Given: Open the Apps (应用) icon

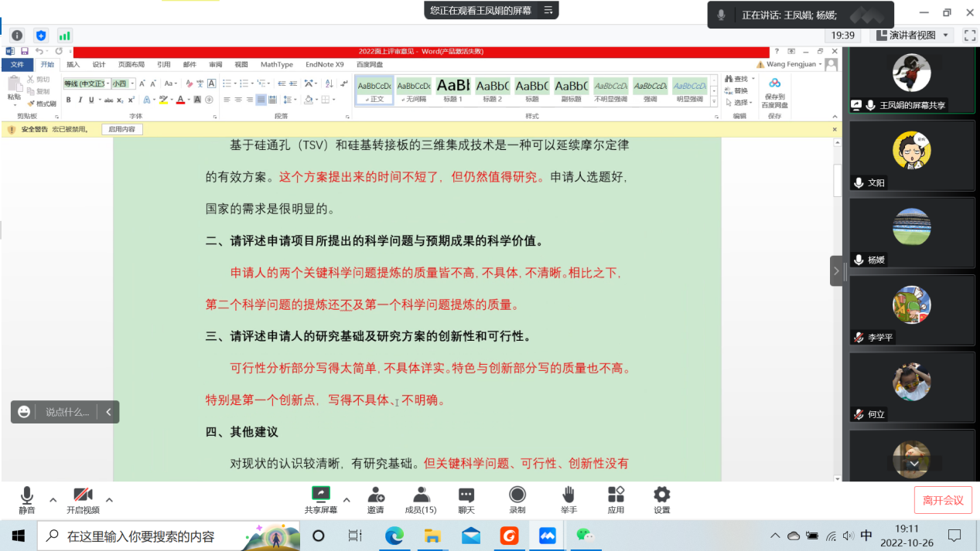Looking at the screenshot, I should tap(616, 495).
